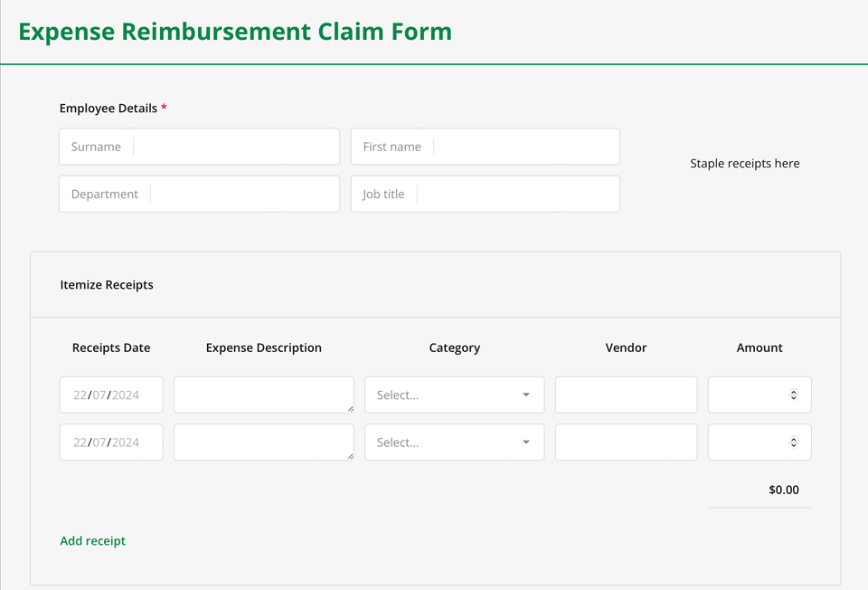
Task: Click the Surname input field
Action: point(233,147)
